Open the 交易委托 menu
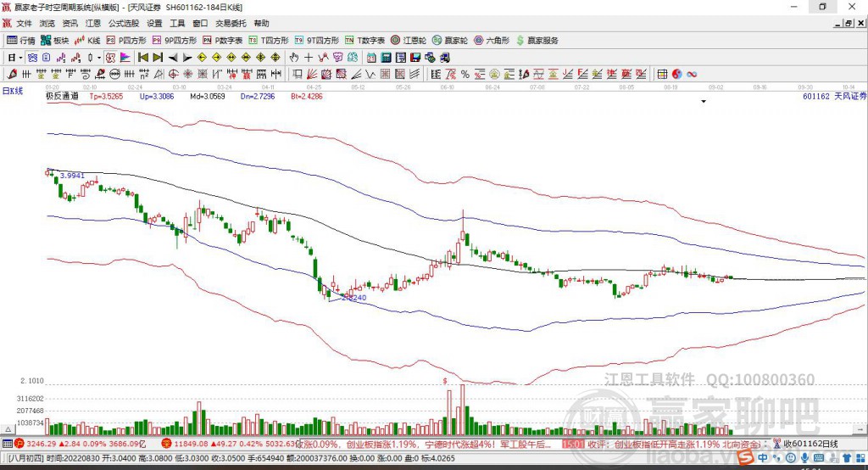 click(x=231, y=23)
